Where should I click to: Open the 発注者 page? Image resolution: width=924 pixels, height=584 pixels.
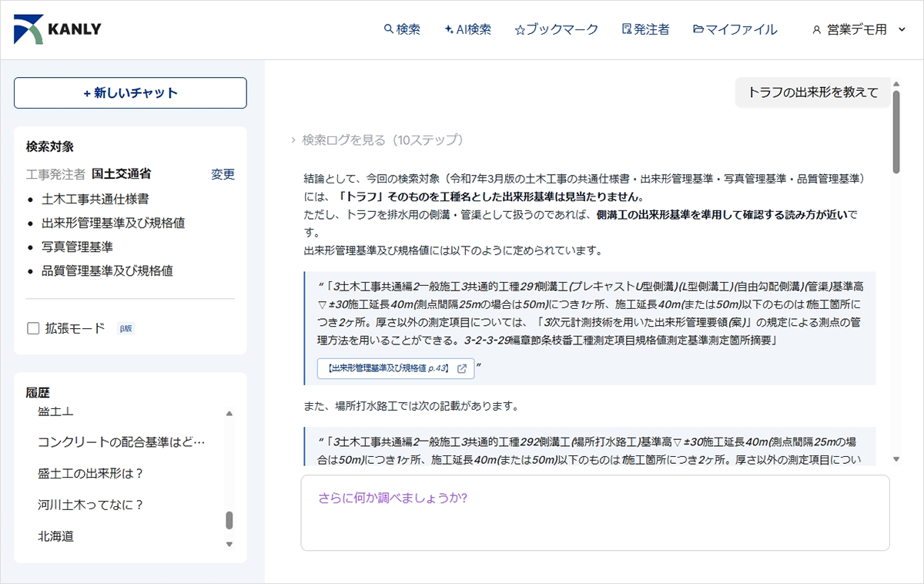[645, 29]
